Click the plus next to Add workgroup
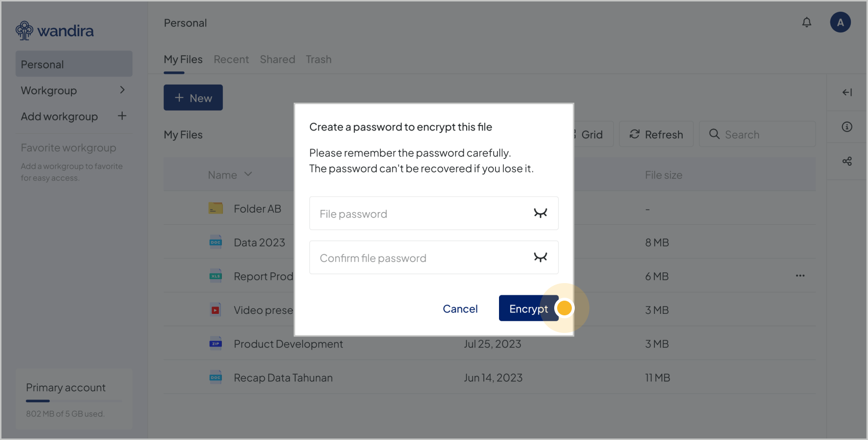868x440 pixels. [122, 116]
